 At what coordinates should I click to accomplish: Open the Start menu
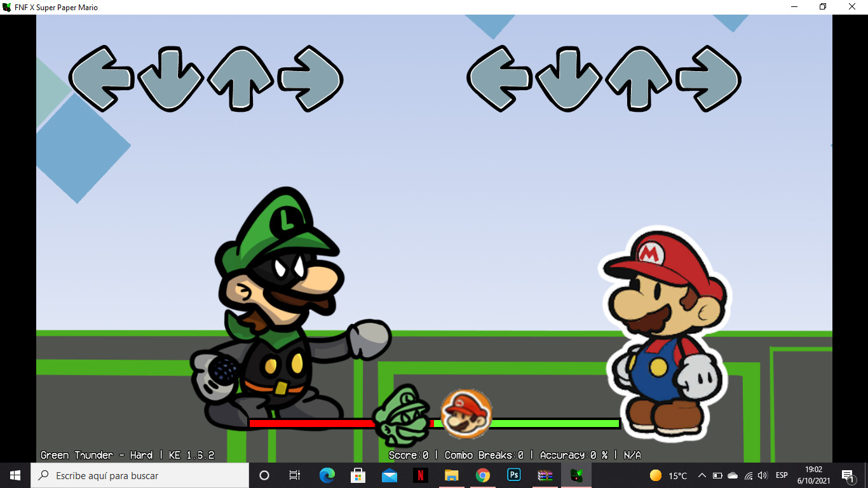click(13, 475)
